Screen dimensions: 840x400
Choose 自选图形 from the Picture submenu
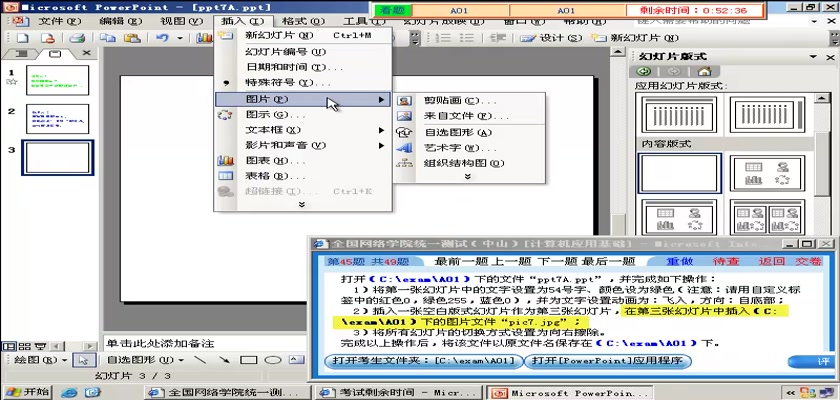(469, 132)
